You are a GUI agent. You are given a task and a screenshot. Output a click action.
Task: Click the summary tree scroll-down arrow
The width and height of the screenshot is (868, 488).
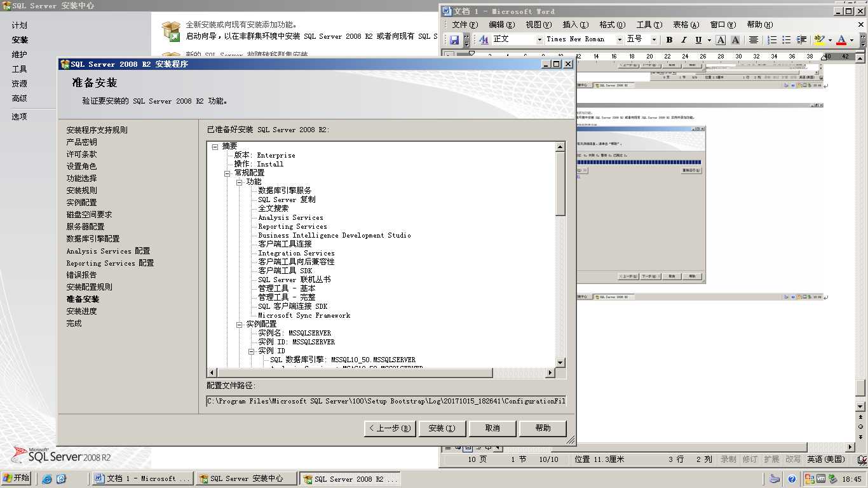[x=560, y=363]
